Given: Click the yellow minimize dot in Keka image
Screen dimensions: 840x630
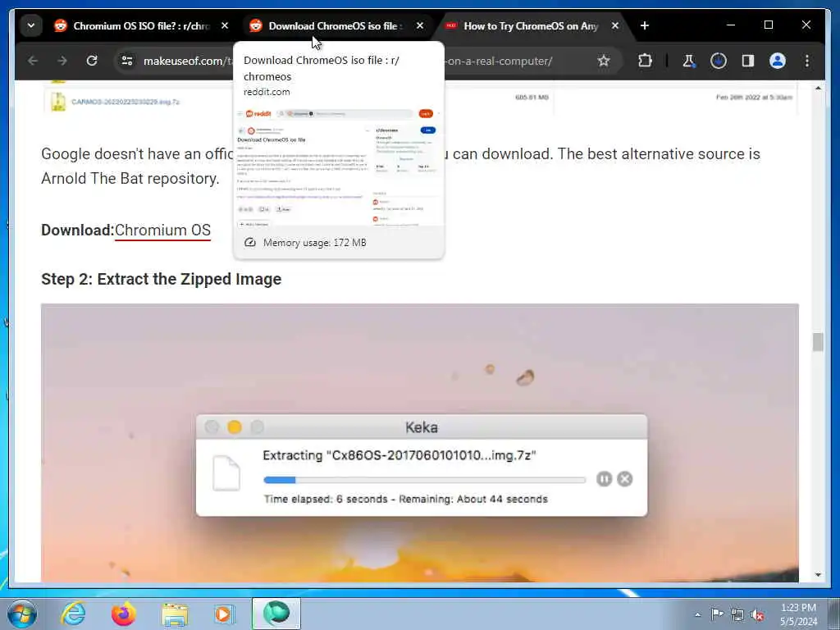Looking at the screenshot, I should (x=234, y=427).
